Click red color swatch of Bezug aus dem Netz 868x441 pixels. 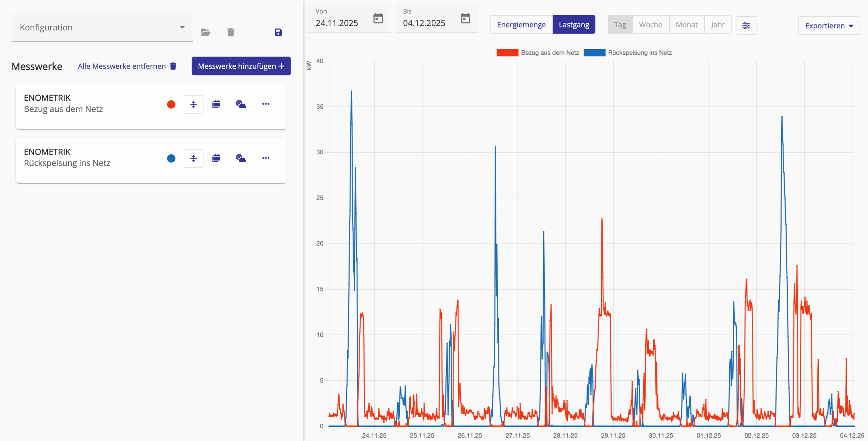click(171, 104)
